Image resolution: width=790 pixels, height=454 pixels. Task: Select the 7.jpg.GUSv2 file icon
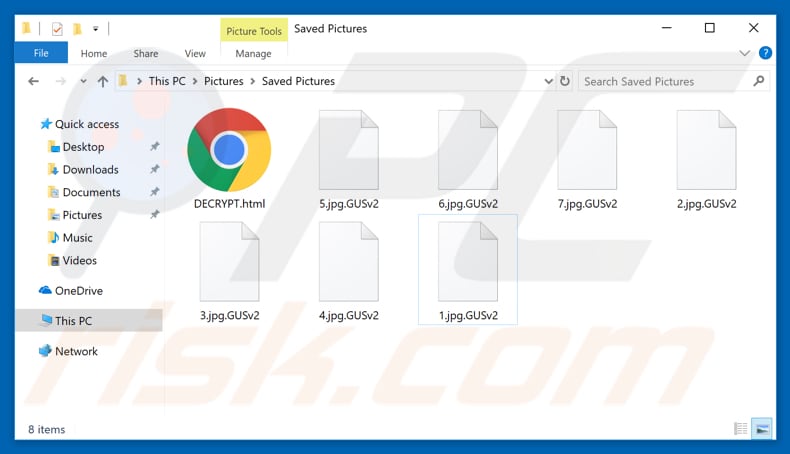pyautogui.click(x=587, y=150)
